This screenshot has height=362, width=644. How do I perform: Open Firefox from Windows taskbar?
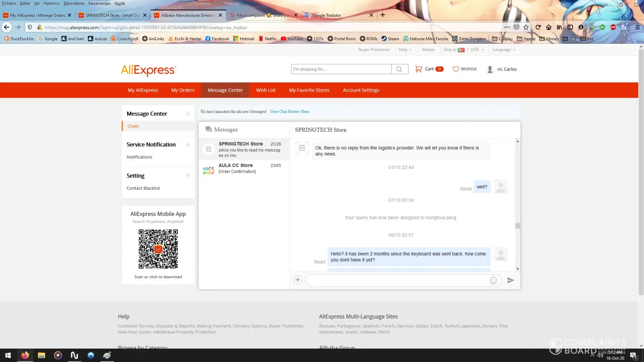(25, 355)
